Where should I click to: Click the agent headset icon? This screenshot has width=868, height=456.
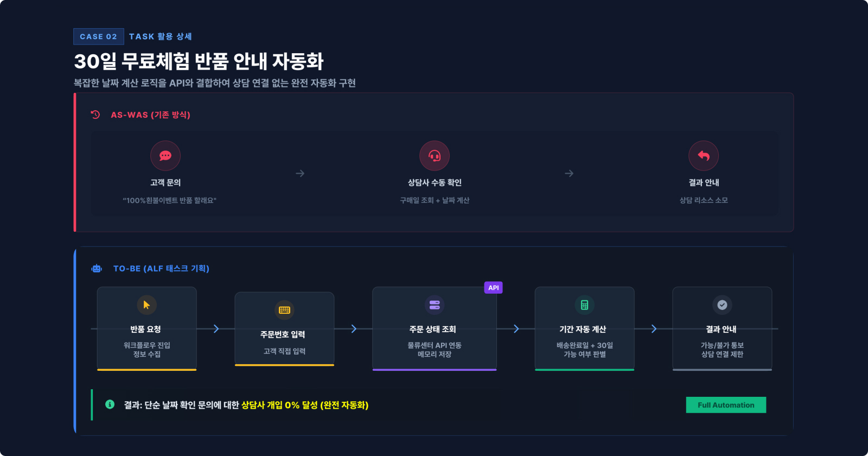[x=435, y=156]
